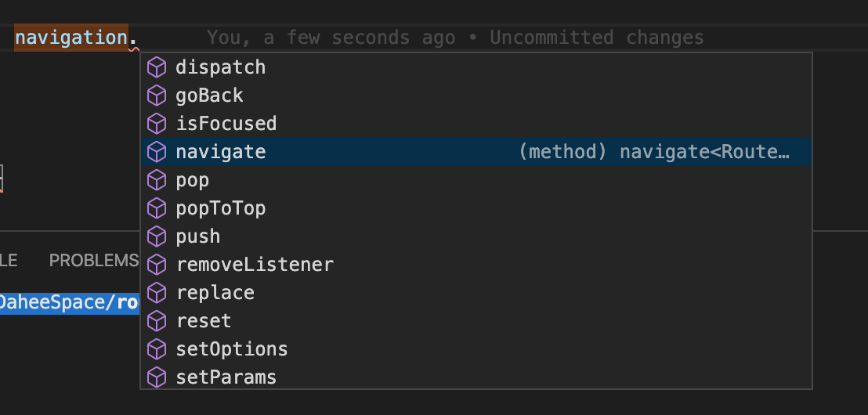Select the navigate suggestion
This screenshot has height=415, width=868.
coord(476,152)
